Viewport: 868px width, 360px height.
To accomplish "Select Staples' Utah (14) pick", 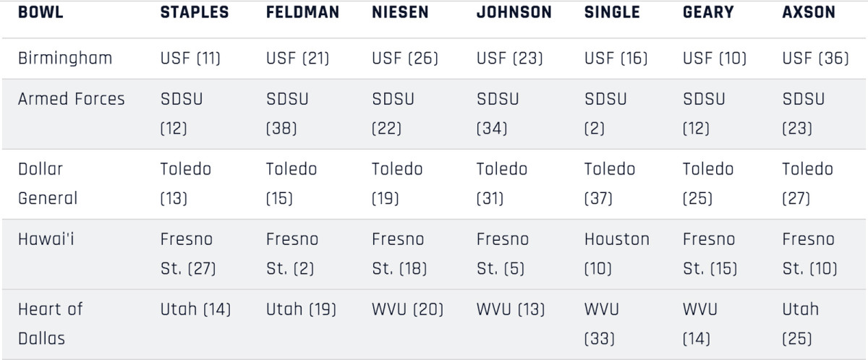I will pos(195,309).
